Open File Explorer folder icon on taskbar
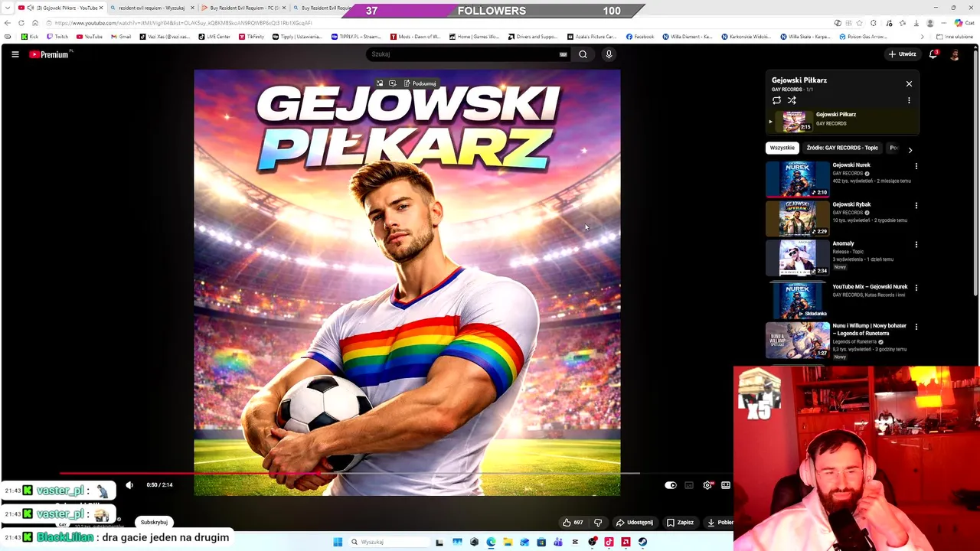This screenshot has height=551, width=980. 508,542
